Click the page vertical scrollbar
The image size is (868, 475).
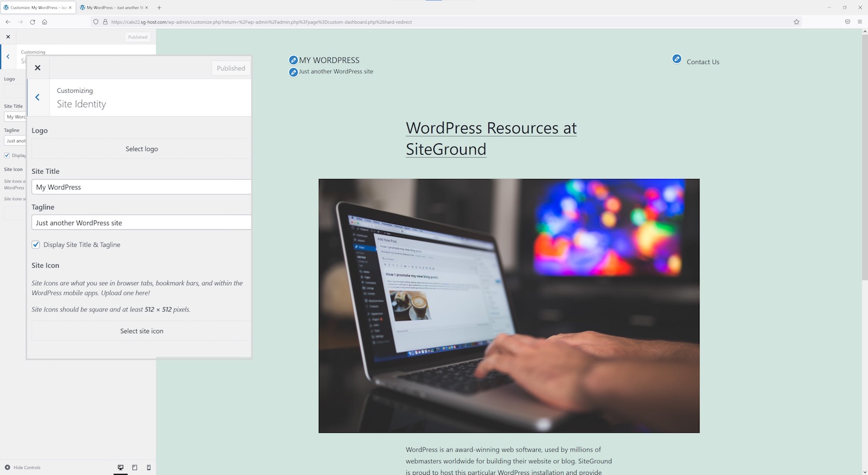click(x=865, y=157)
